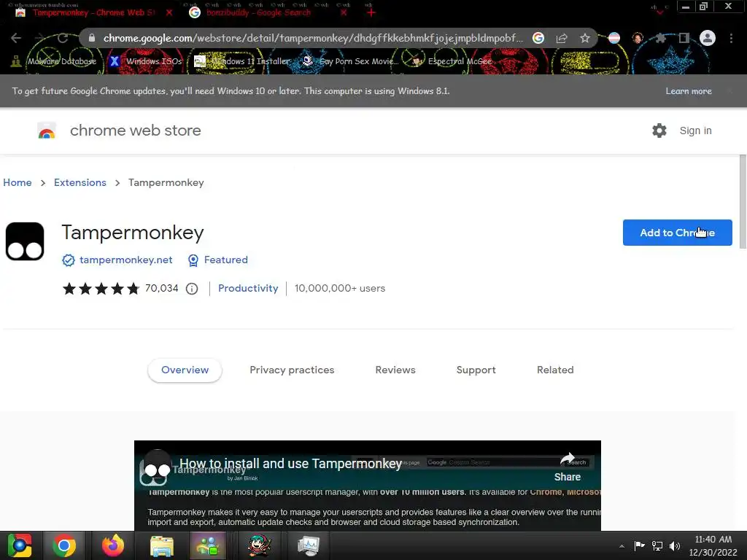Viewport: 747px width, 560px height.
Task: Open Action Center flag icon in tray
Action: [x=639, y=545]
